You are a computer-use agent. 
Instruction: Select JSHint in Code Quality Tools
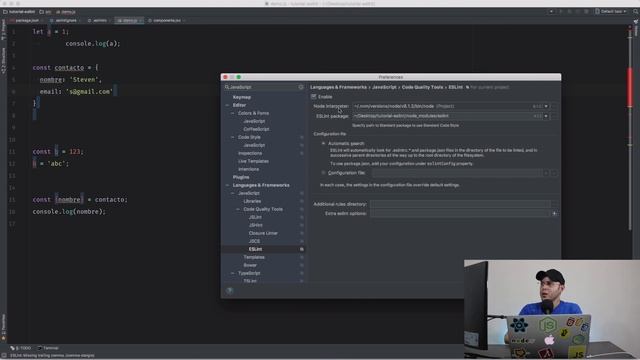point(256,225)
